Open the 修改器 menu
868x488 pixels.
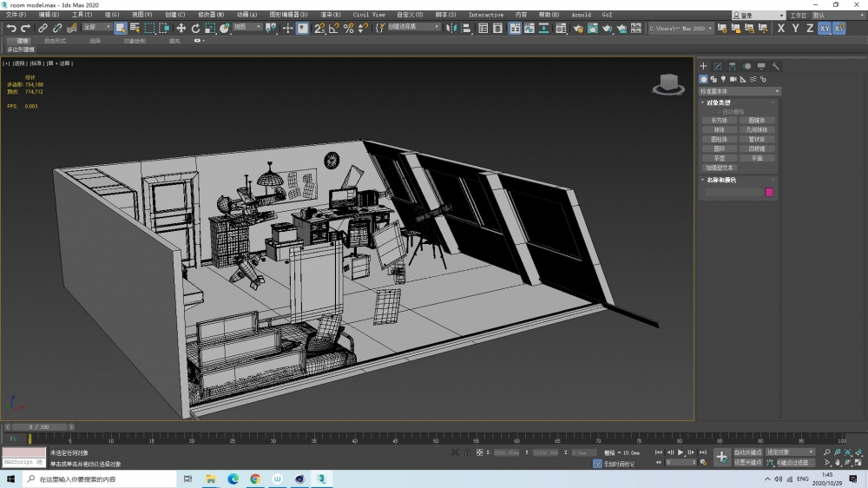(211, 15)
